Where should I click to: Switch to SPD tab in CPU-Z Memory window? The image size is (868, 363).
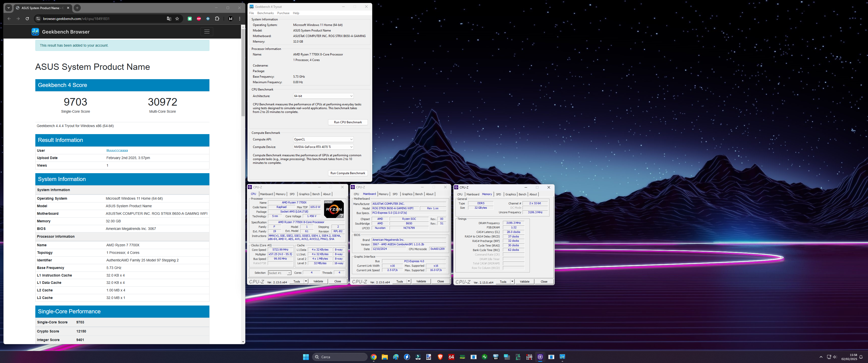[498, 194]
